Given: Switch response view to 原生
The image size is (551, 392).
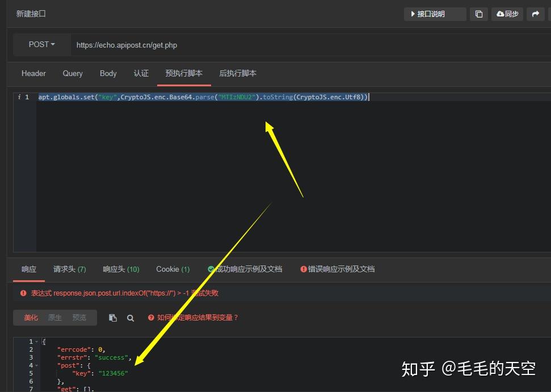Looking at the screenshot, I should (x=55, y=318).
